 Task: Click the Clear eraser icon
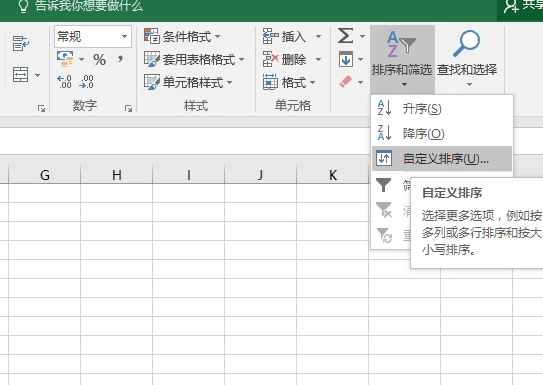(346, 82)
